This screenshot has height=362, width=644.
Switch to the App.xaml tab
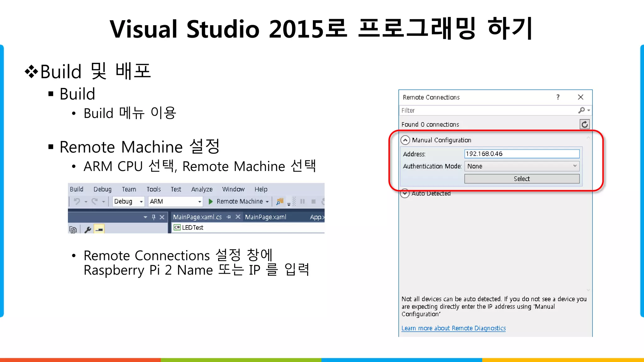(317, 217)
